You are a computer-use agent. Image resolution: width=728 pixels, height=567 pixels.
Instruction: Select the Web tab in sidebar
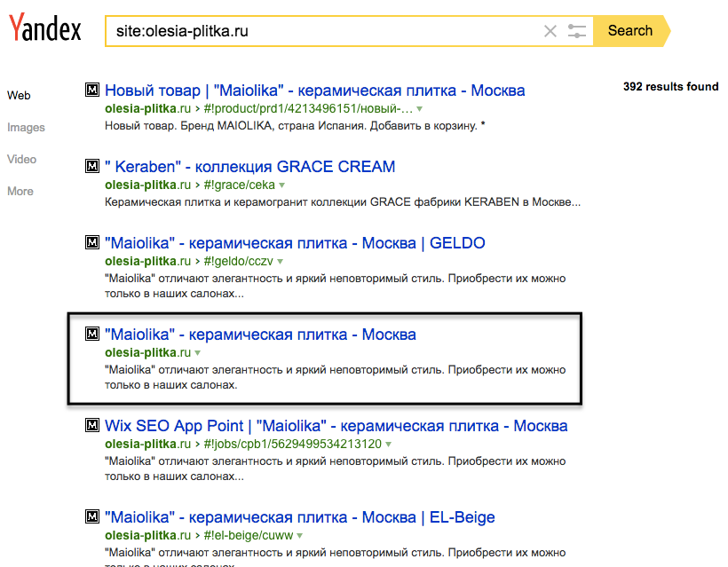click(19, 96)
